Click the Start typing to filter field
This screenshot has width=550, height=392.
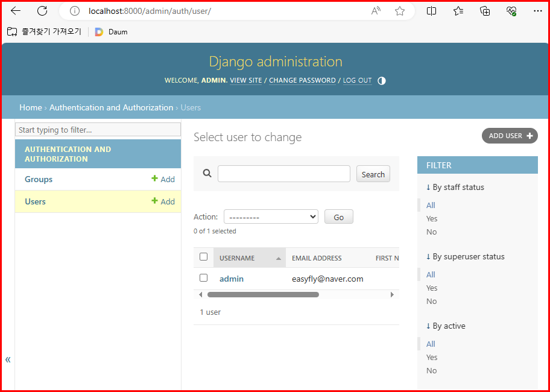point(98,130)
